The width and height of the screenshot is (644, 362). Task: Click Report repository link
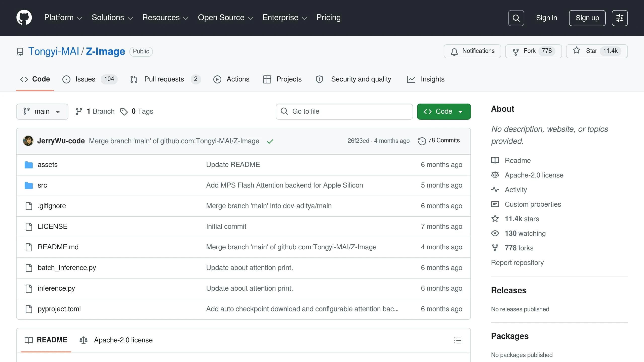(x=517, y=263)
